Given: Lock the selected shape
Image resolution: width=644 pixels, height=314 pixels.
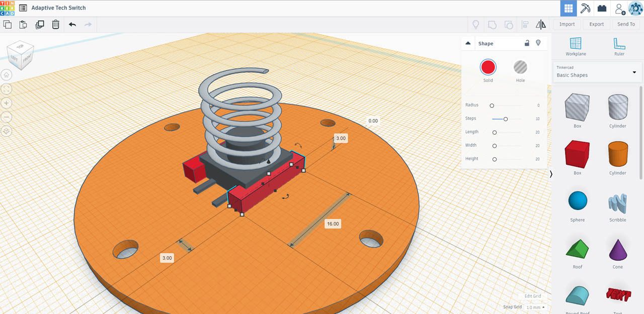Looking at the screenshot, I should [527, 43].
